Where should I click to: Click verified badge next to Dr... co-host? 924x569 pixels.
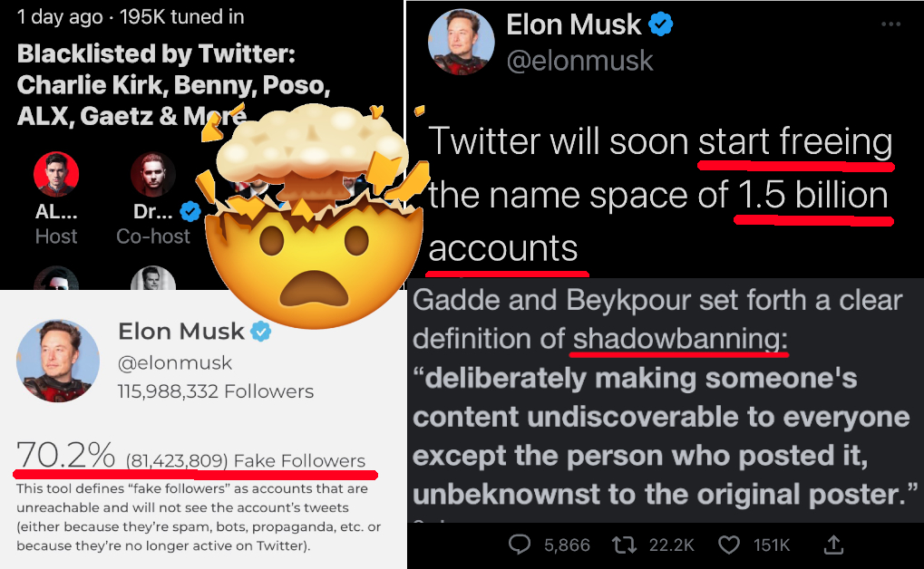[x=190, y=211]
